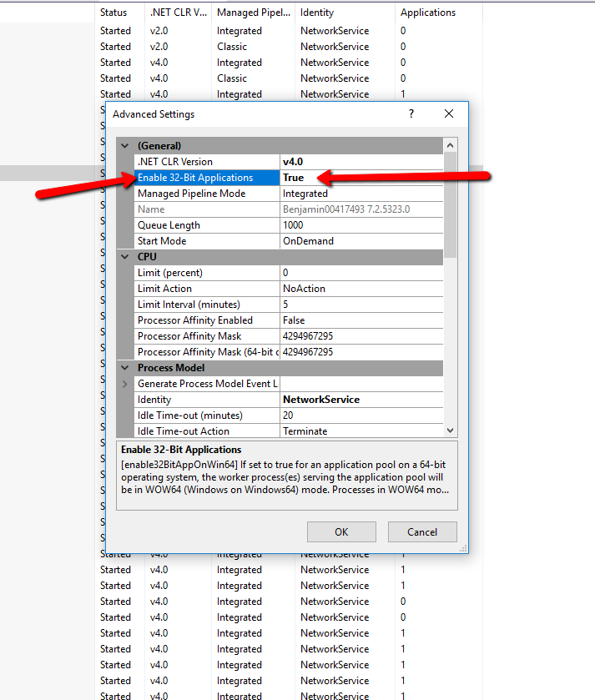Sort pools by Managed Pipeline header
Screen dimensions: 595x700
tap(253, 13)
